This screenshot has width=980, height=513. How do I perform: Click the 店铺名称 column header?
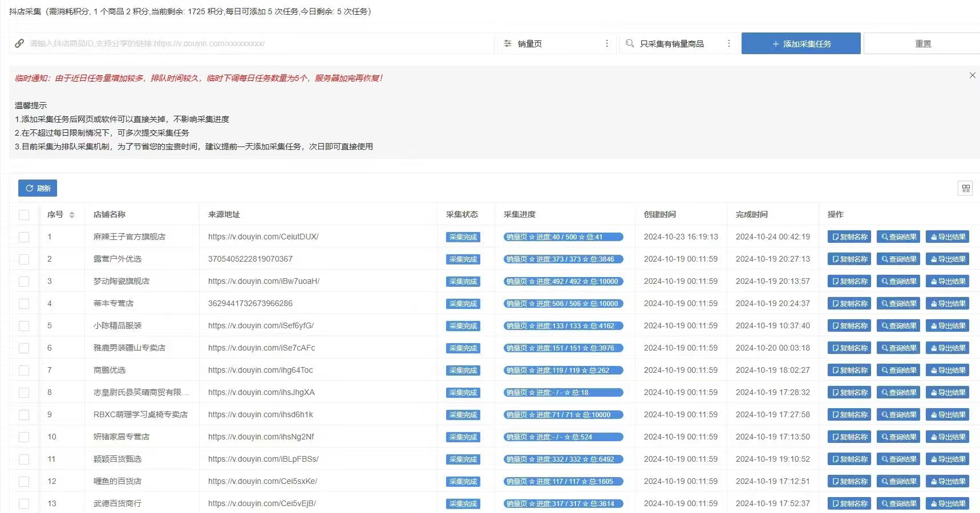pyautogui.click(x=110, y=214)
